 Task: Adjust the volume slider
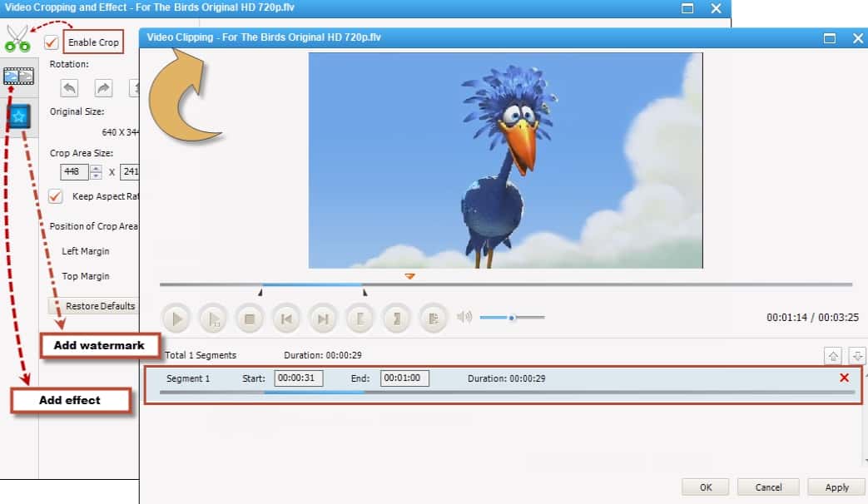pyautogui.click(x=512, y=318)
